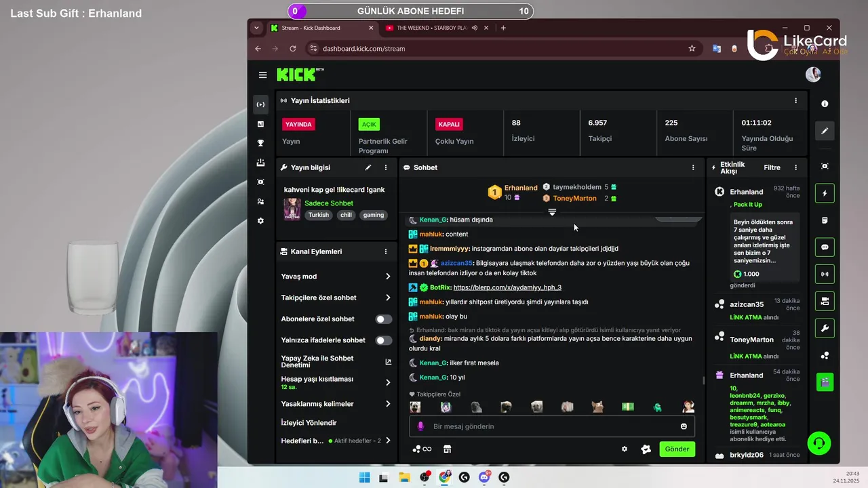Open Yayın İstatistikleri three-dot menu
The width and height of the screenshot is (868, 488).
click(795, 100)
